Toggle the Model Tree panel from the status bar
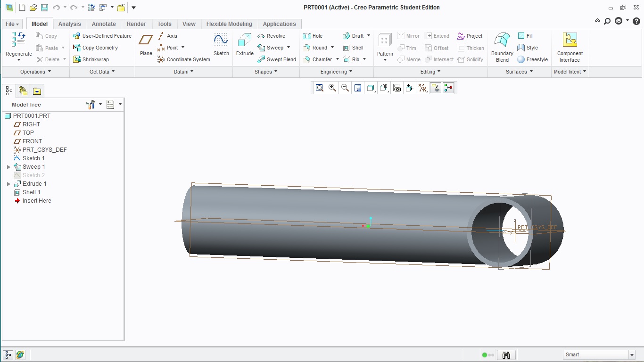 click(8, 355)
